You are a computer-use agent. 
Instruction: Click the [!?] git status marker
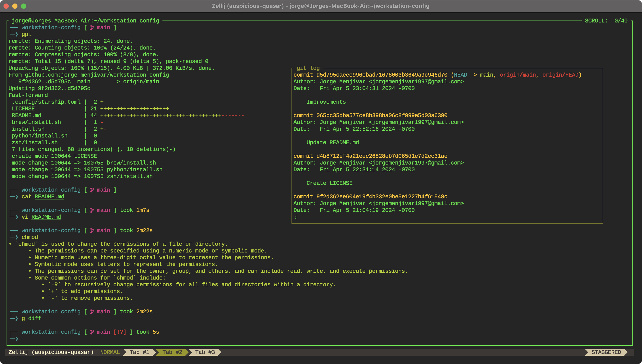120,332
